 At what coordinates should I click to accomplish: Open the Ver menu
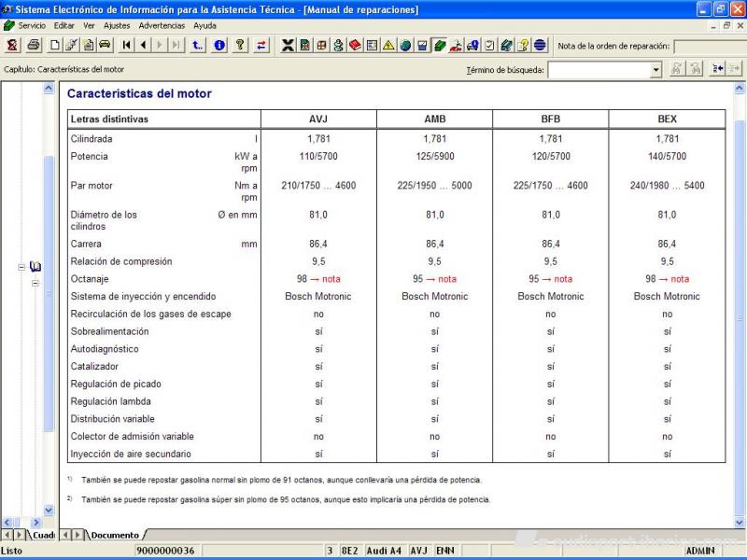click(x=89, y=26)
